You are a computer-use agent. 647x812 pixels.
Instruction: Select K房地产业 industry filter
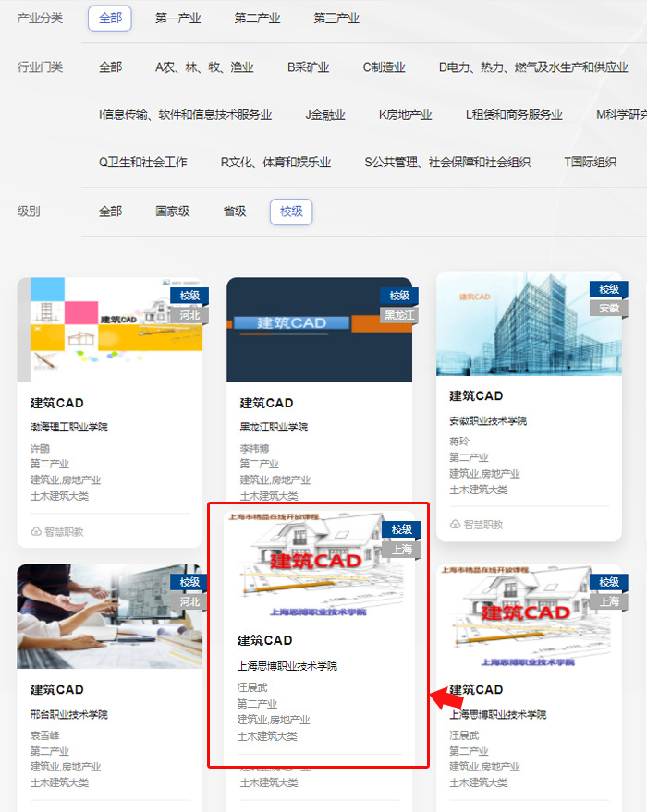click(405, 115)
